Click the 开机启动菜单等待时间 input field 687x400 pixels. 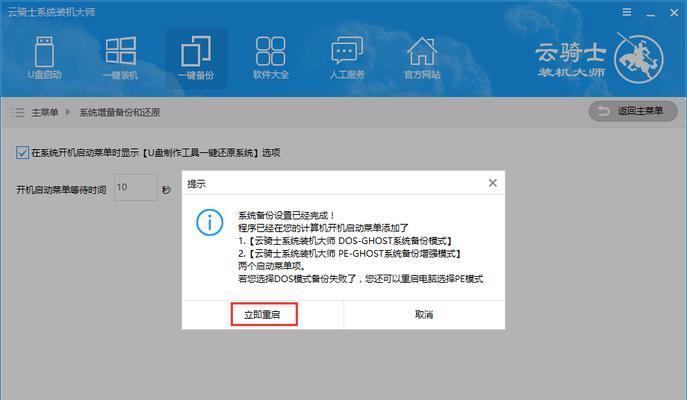tap(135, 188)
